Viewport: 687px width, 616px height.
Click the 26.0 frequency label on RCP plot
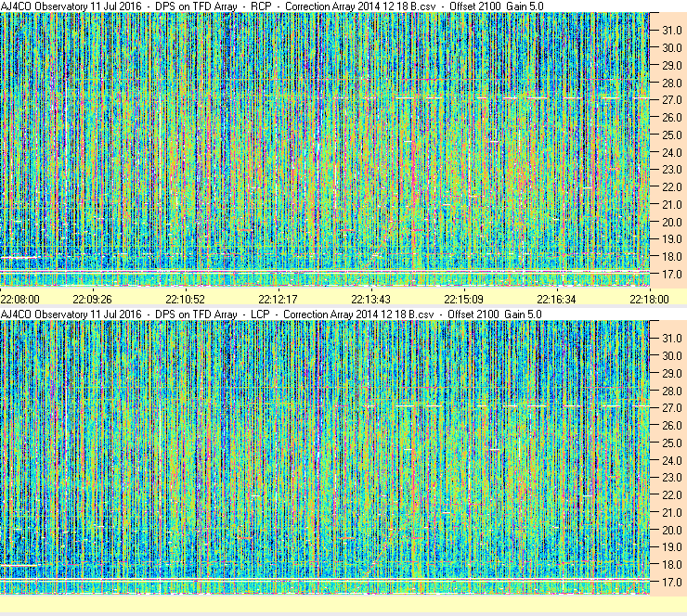pos(672,117)
